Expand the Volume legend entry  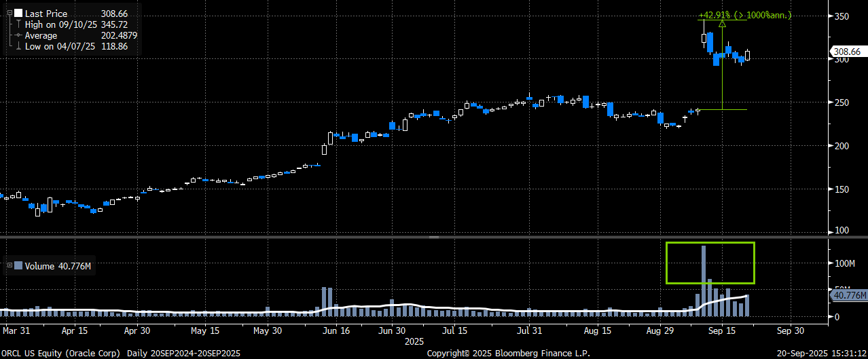point(9,266)
